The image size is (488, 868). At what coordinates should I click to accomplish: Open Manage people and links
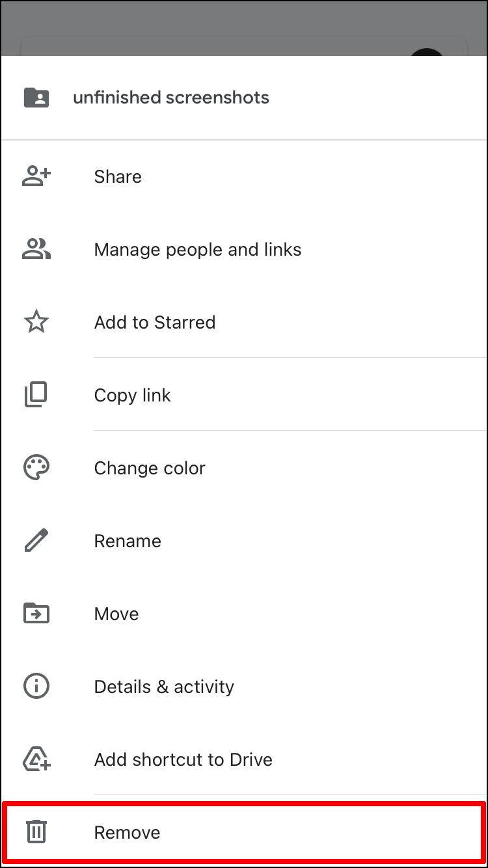[x=197, y=249]
